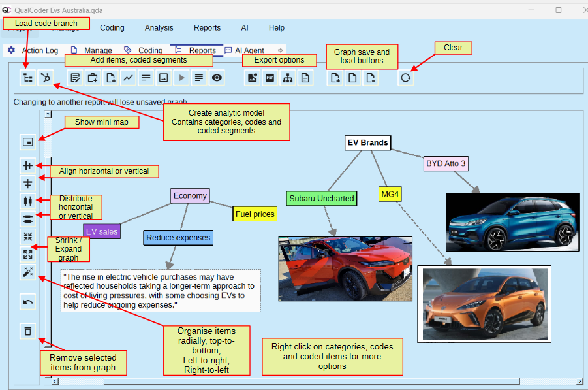The height and width of the screenshot is (390, 588).
Task: Open the AI menu in menu bar
Action: click(245, 28)
